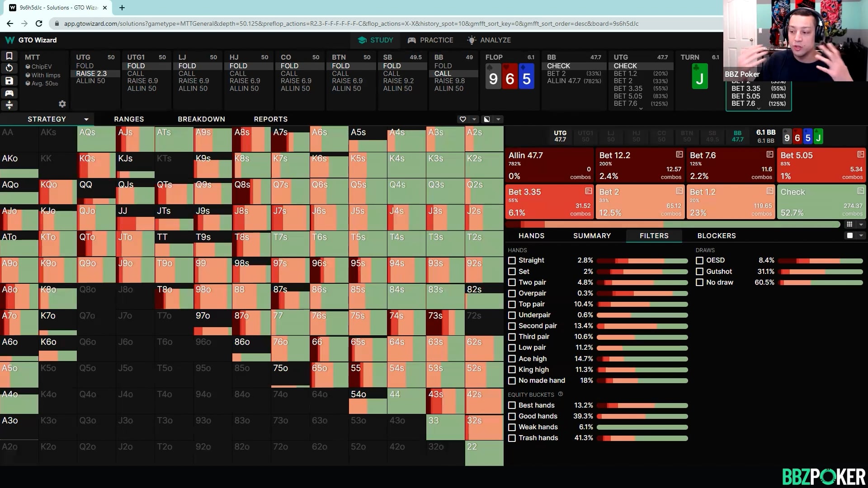Open the Strategy tab dropdown arrow
The height and width of the screenshot is (488, 868).
pos(86,119)
